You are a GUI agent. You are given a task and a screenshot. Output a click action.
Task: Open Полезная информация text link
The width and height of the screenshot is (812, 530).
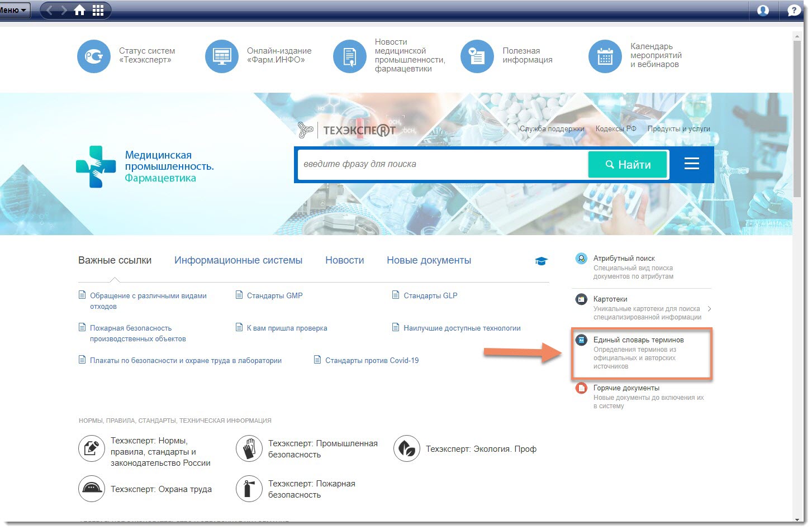(528, 55)
